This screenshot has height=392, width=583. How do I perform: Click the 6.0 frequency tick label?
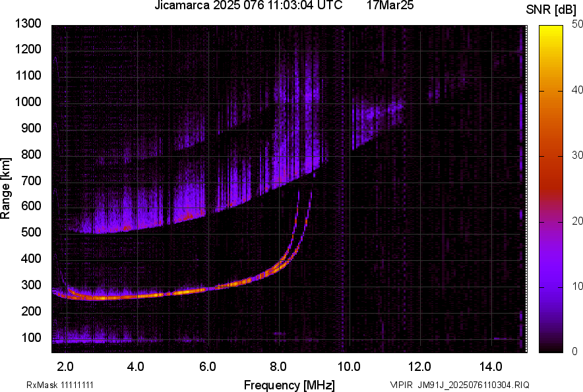[208, 366]
